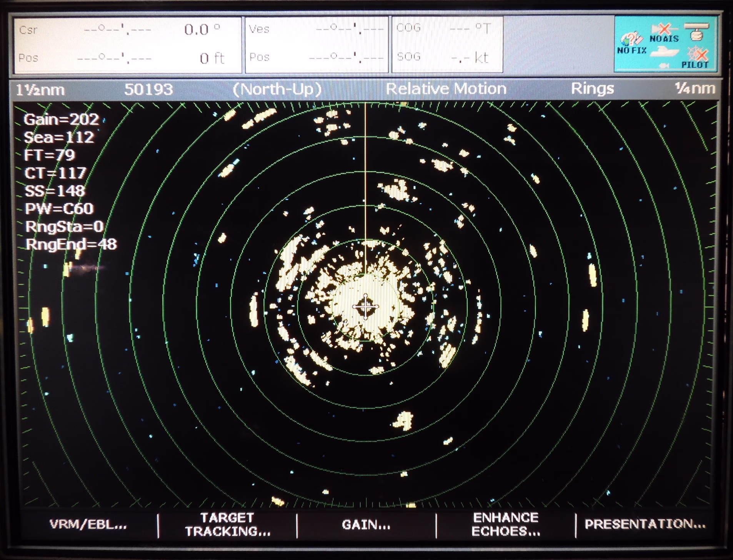Click the Csr cursor bearing field
The height and width of the screenshot is (560, 733).
click(x=128, y=30)
